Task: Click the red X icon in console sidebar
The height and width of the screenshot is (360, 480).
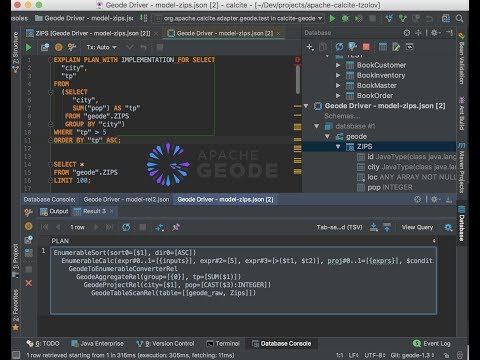Action: (29, 283)
